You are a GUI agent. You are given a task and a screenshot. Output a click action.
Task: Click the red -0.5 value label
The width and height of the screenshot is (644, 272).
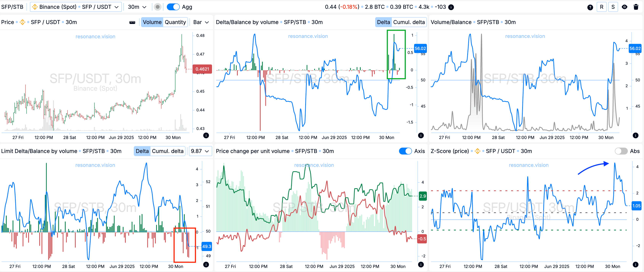click(x=422, y=239)
